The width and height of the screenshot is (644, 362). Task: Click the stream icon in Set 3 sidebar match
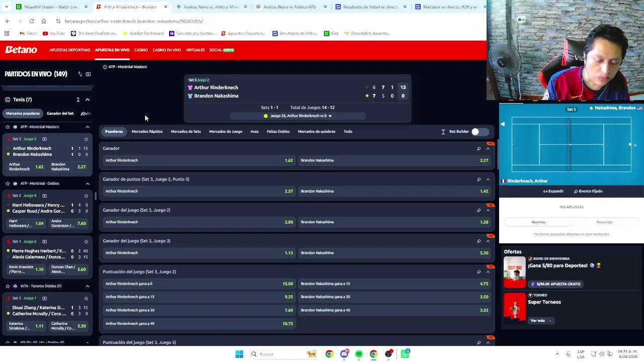click(x=44, y=139)
